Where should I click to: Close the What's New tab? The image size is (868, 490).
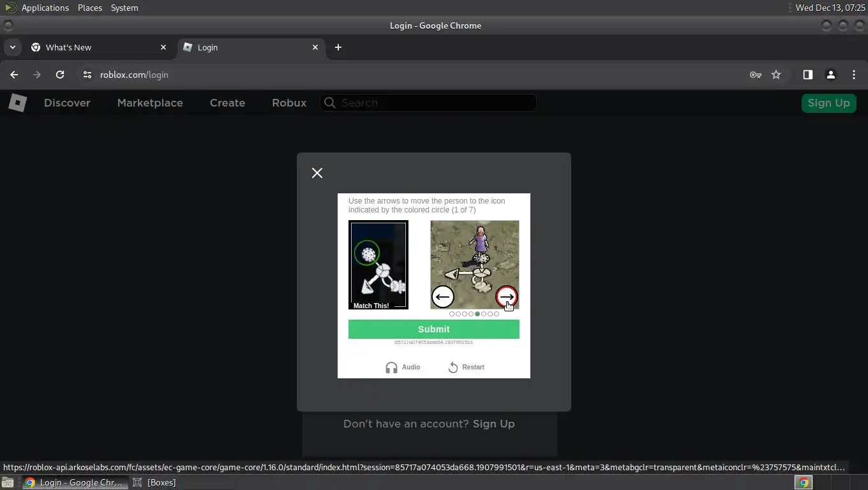163,47
